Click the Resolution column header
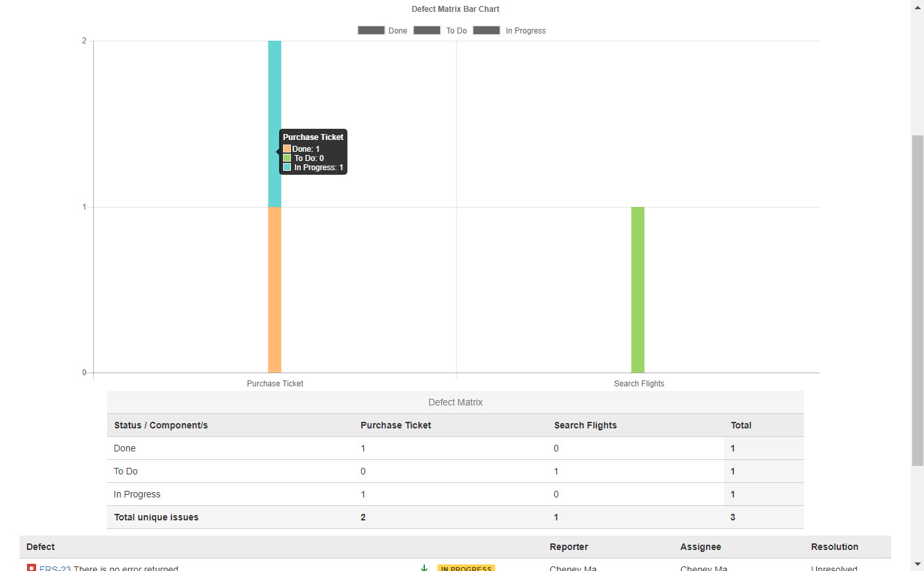 pyautogui.click(x=835, y=547)
